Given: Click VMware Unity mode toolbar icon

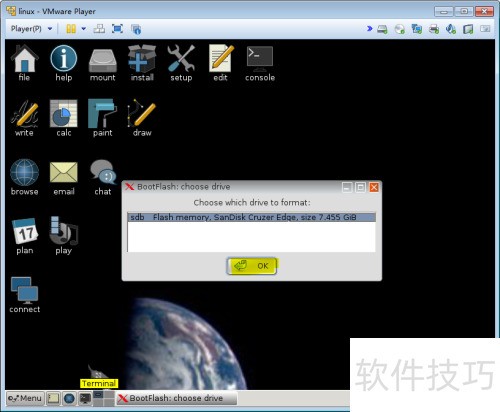Looking at the screenshot, I should [136, 29].
